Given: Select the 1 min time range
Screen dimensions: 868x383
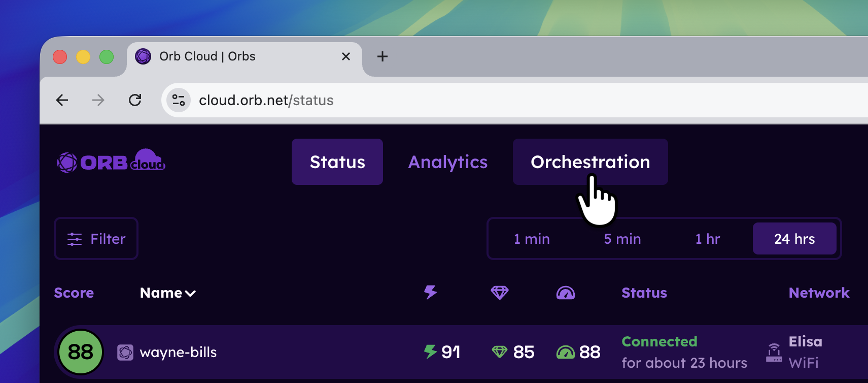Looking at the screenshot, I should (x=531, y=239).
